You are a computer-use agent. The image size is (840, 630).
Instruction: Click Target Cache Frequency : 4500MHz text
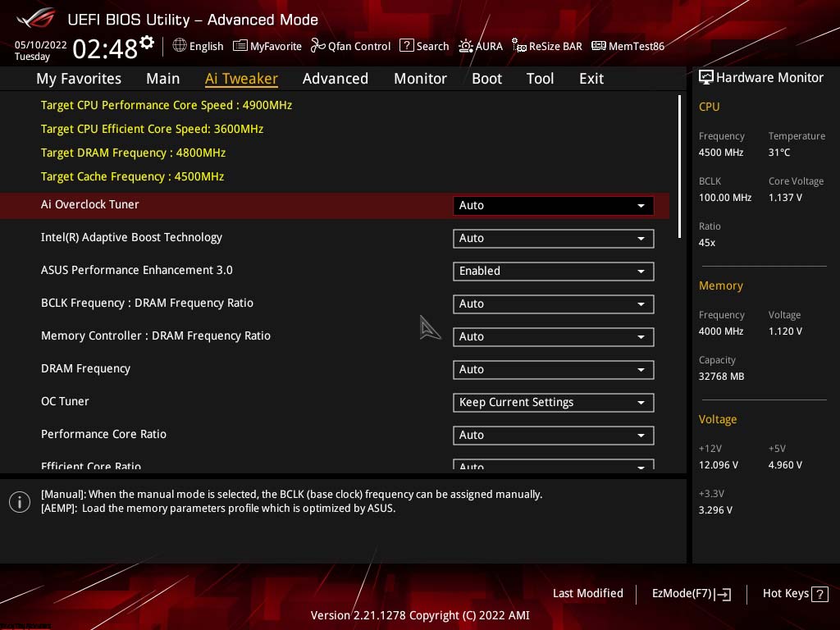tap(132, 176)
